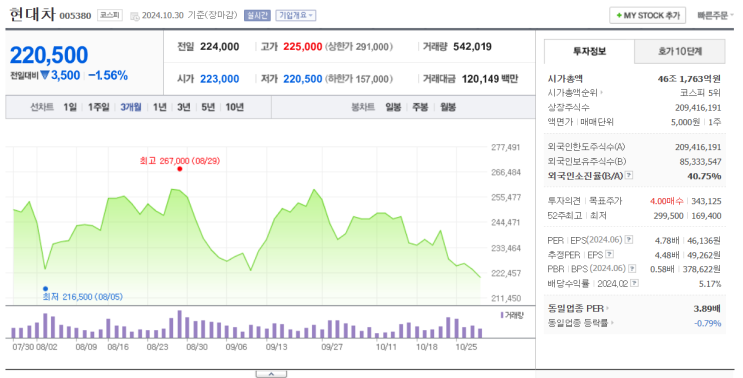Select the 1주일 line chart period
The height and width of the screenshot is (378, 743).
coord(99,108)
